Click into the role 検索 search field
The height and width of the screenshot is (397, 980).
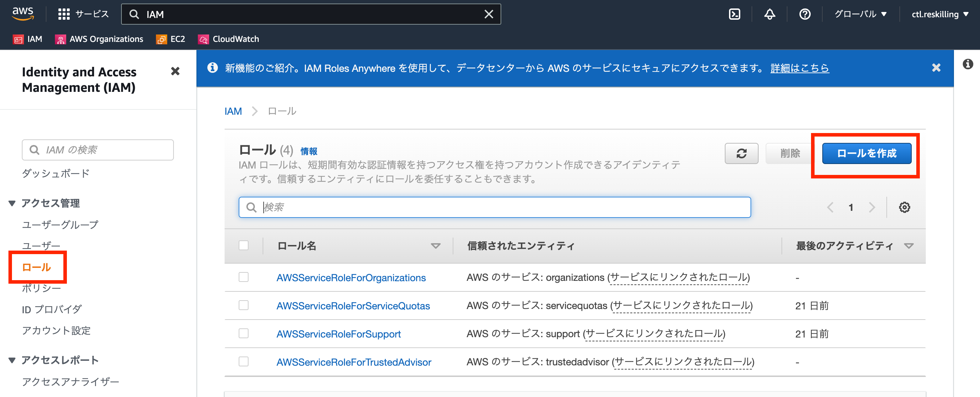coord(495,207)
